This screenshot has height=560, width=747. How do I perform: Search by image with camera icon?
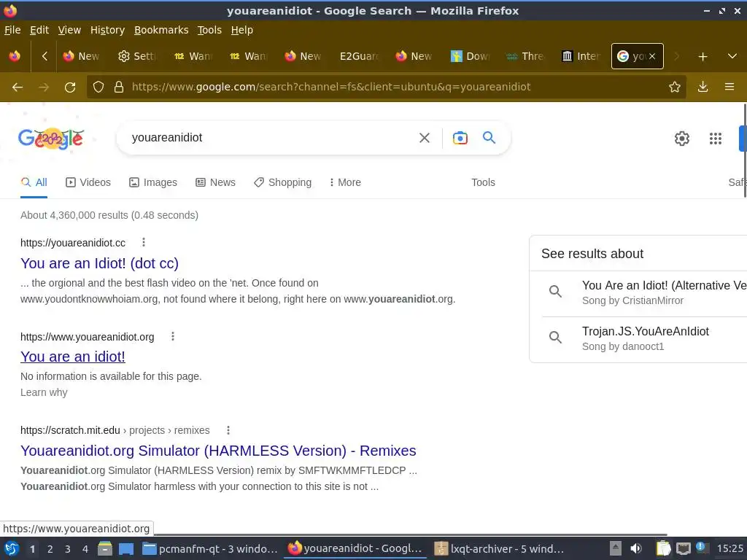coord(460,138)
